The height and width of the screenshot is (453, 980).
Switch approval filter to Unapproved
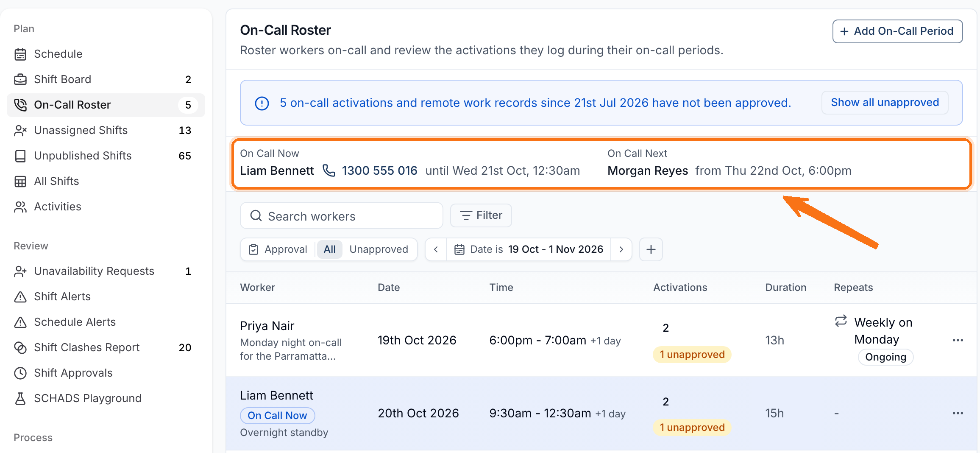coord(379,249)
